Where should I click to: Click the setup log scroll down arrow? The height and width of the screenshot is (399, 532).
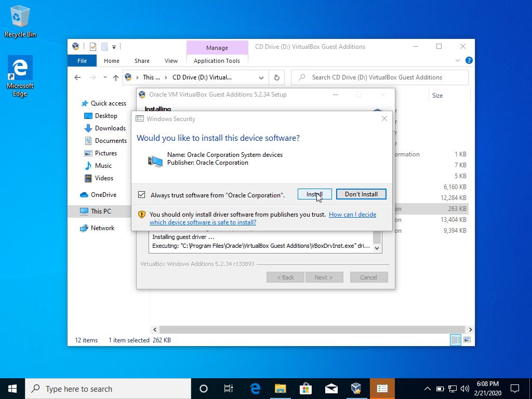point(377,248)
